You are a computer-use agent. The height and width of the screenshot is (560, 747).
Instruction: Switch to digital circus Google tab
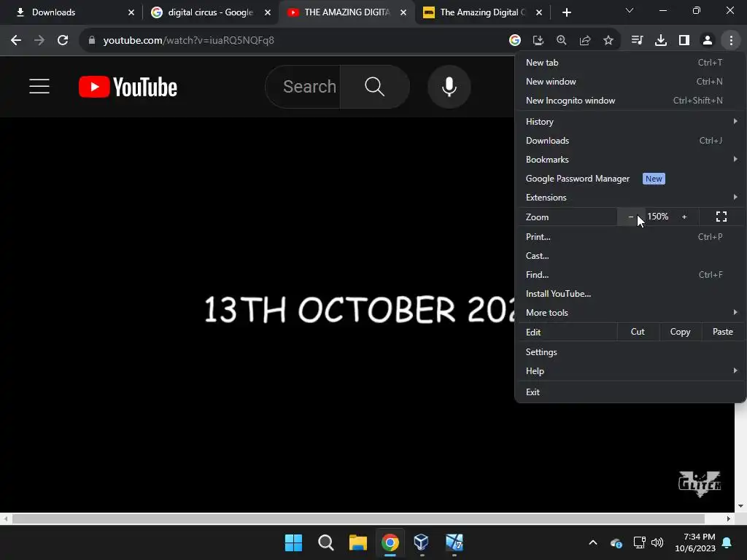(211, 12)
